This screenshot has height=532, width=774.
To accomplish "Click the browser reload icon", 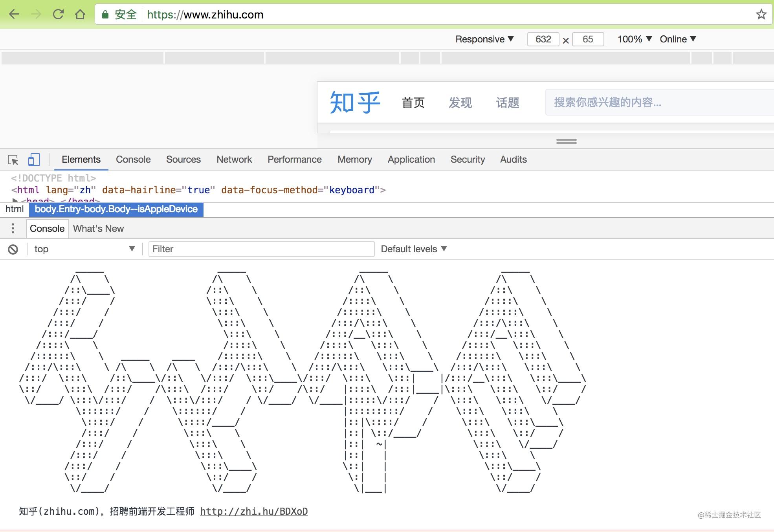I will click(58, 15).
